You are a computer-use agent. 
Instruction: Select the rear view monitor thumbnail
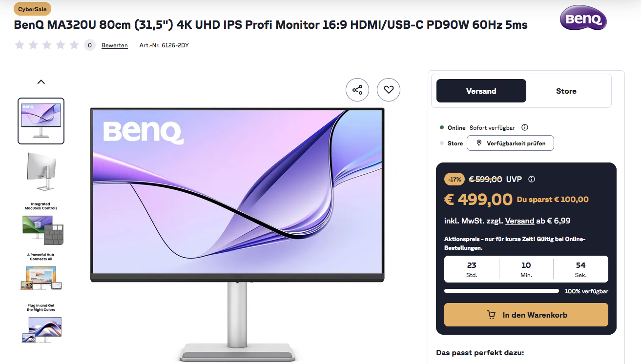[41, 172]
